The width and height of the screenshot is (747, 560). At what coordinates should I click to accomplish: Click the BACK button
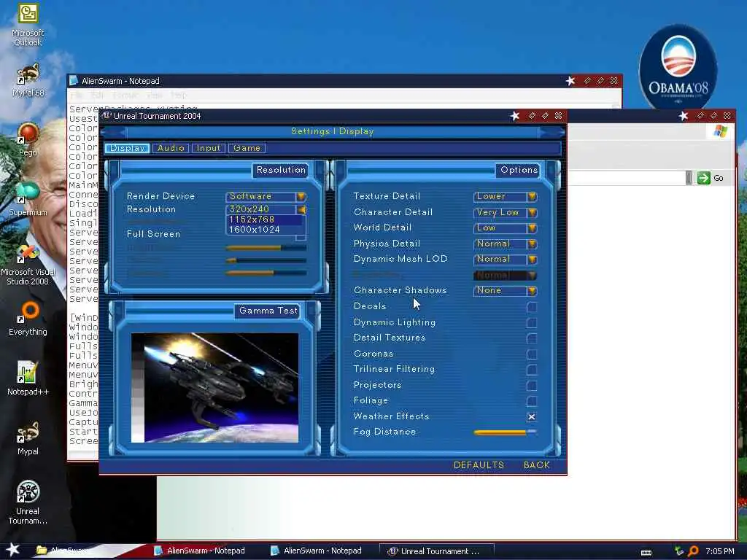pos(536,464)
